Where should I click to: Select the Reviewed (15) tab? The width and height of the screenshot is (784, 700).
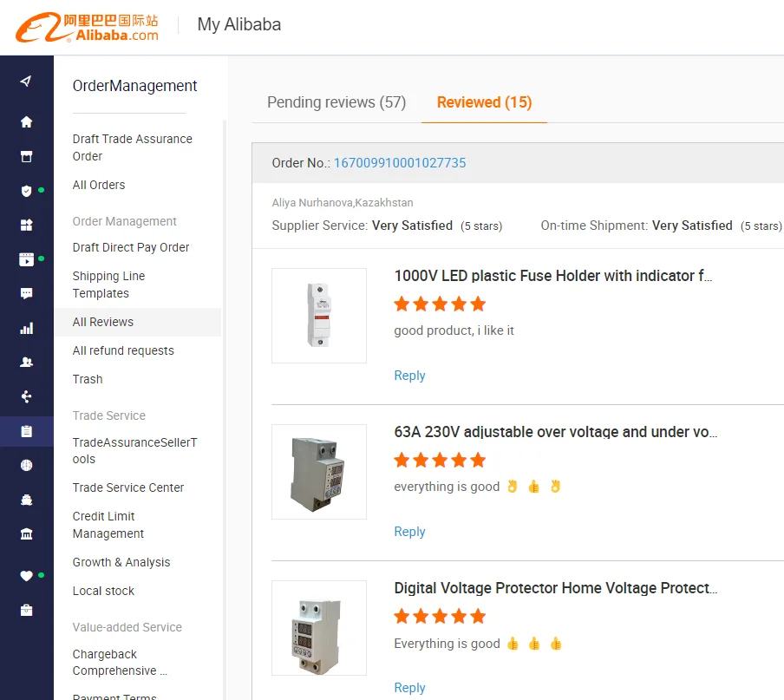[484, 102]
